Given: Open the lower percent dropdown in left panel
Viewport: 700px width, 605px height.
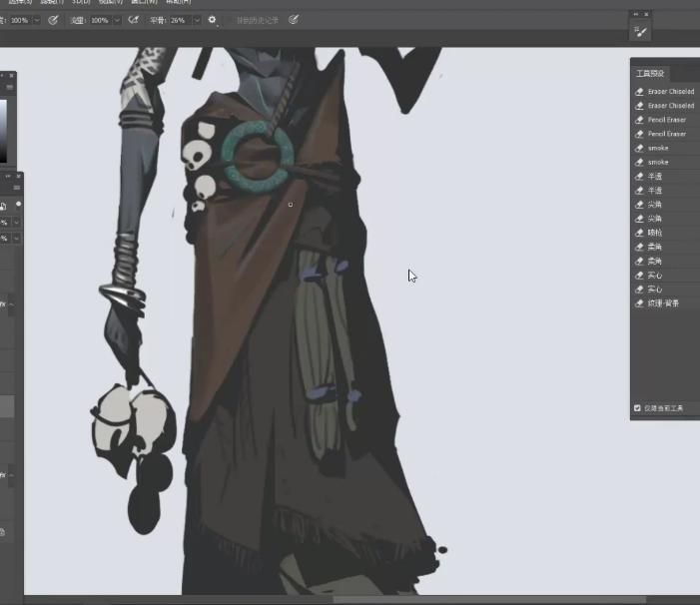Looking at the screenshot, I should point(17,238).
